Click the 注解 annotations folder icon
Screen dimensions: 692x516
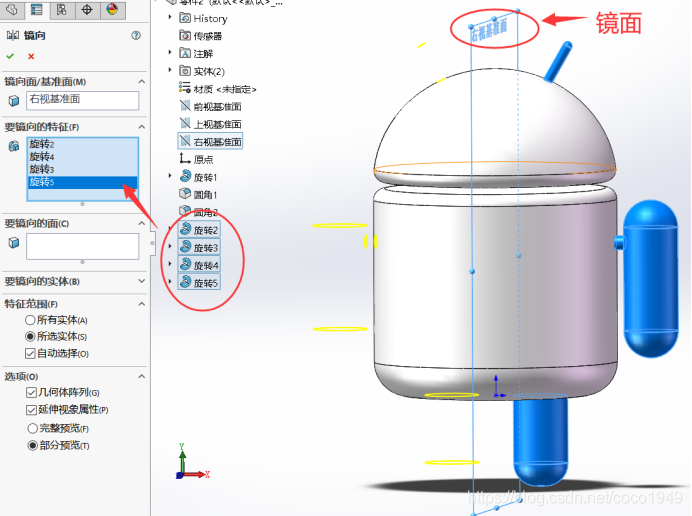coord(185,53)
